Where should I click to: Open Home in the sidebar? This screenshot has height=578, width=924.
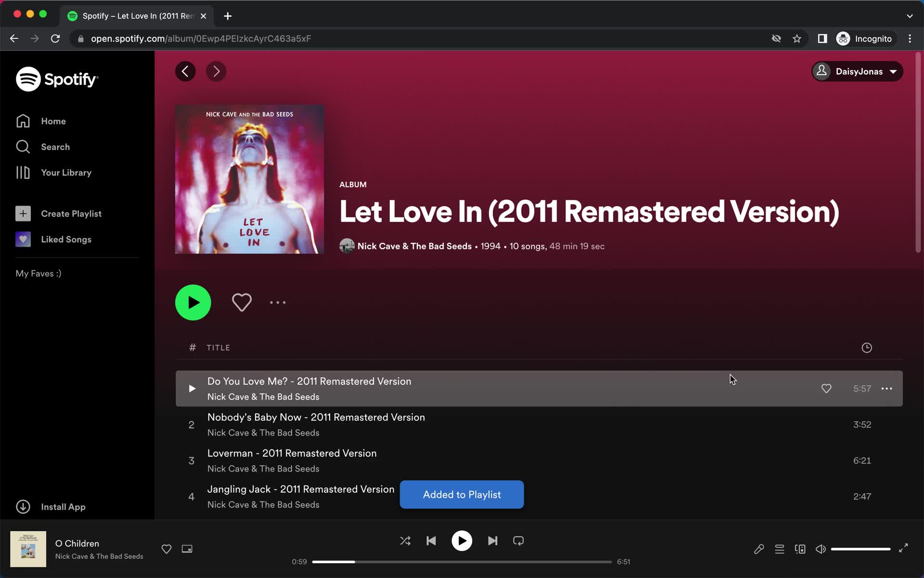(x=53, y=121)
